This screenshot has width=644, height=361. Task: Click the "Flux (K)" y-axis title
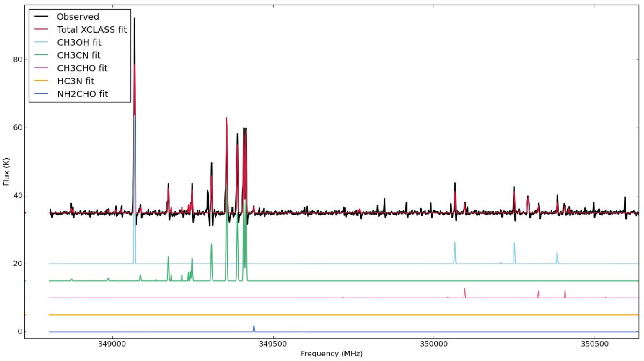click(x=6, y=172)
